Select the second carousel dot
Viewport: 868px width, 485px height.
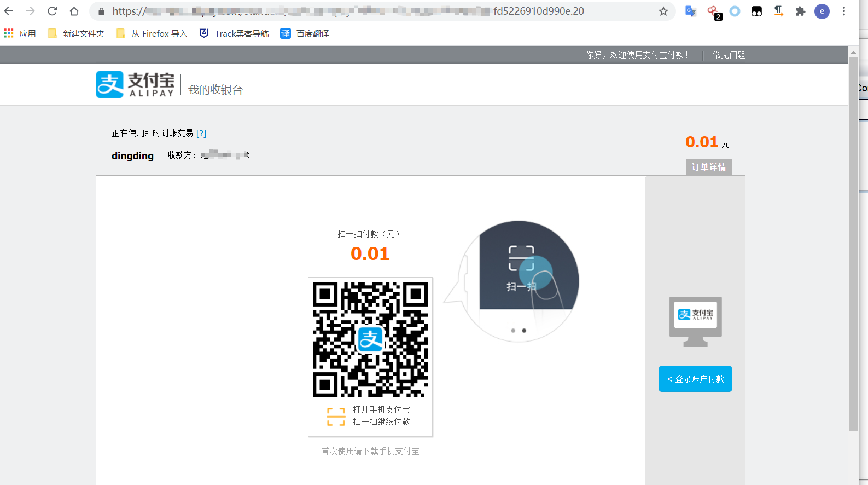(x=524, y=331)
